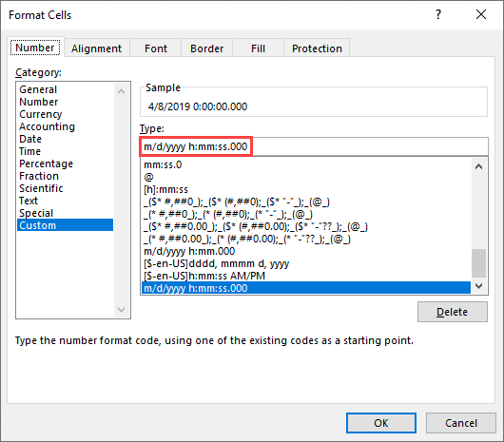
Task: Confirm with the OK button
Action: click(381, 423)
